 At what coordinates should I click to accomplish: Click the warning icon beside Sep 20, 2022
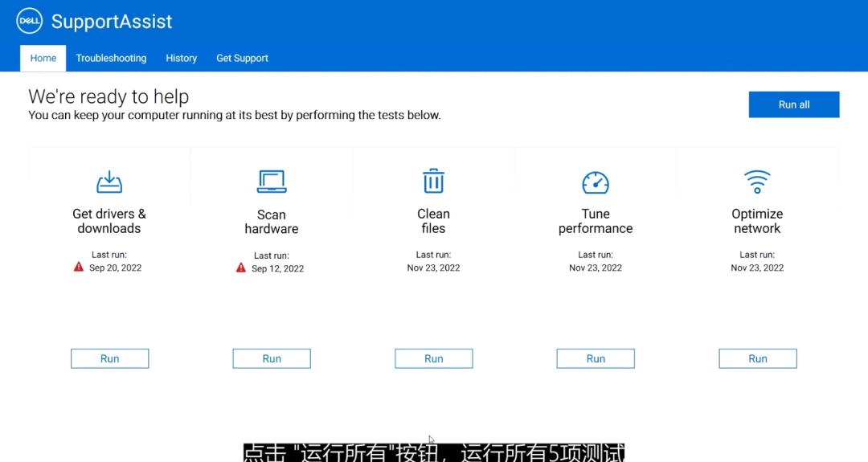pyautogui.click(x=79, y=268)
